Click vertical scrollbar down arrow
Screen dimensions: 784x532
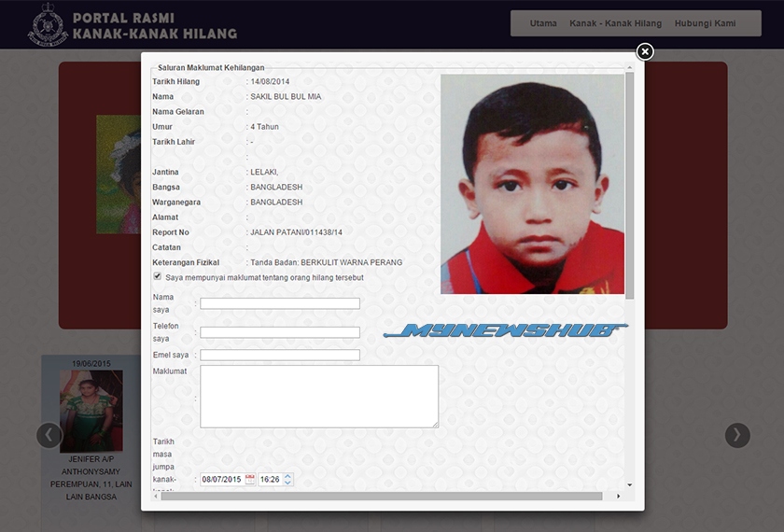click(x=630, y=485)
